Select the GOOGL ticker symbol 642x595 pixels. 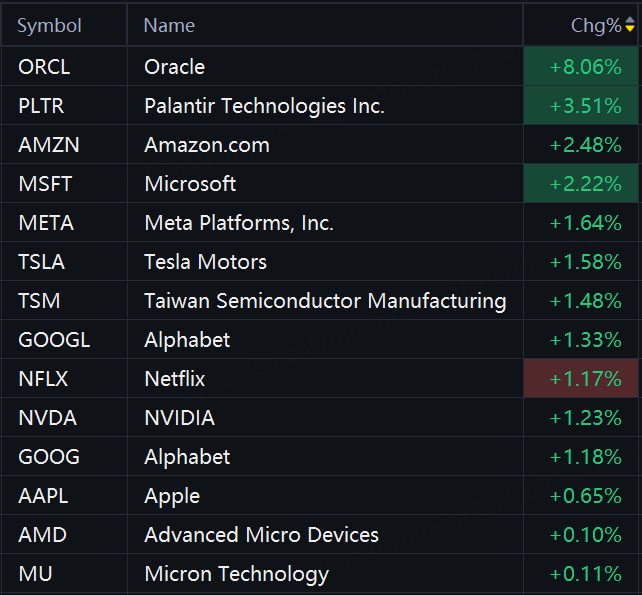click(54, 340)
